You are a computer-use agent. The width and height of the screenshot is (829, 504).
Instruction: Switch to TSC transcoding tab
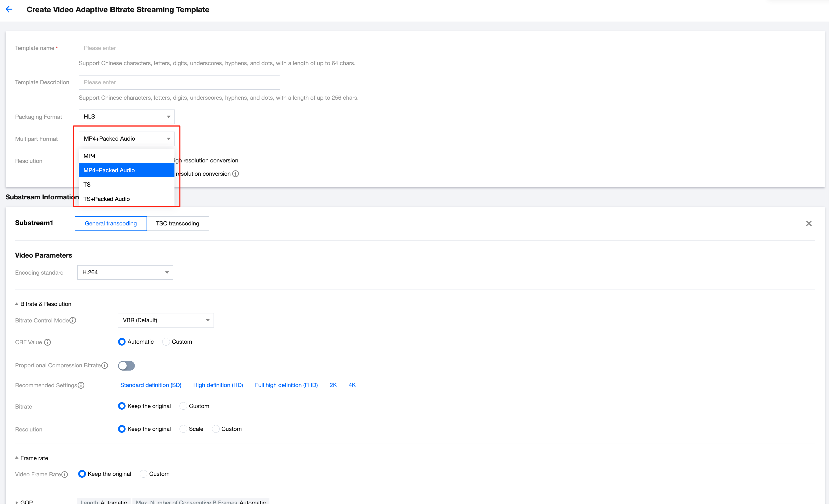177,224
